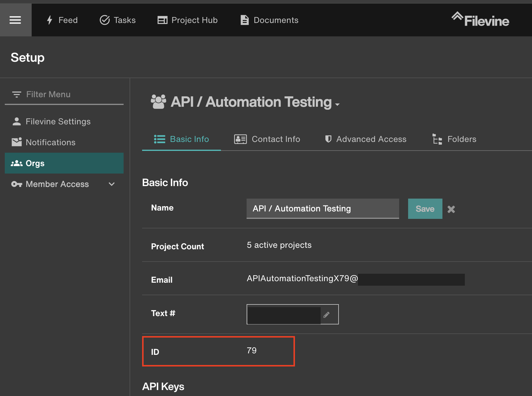Click the Member Access key icon

(17, 184)
